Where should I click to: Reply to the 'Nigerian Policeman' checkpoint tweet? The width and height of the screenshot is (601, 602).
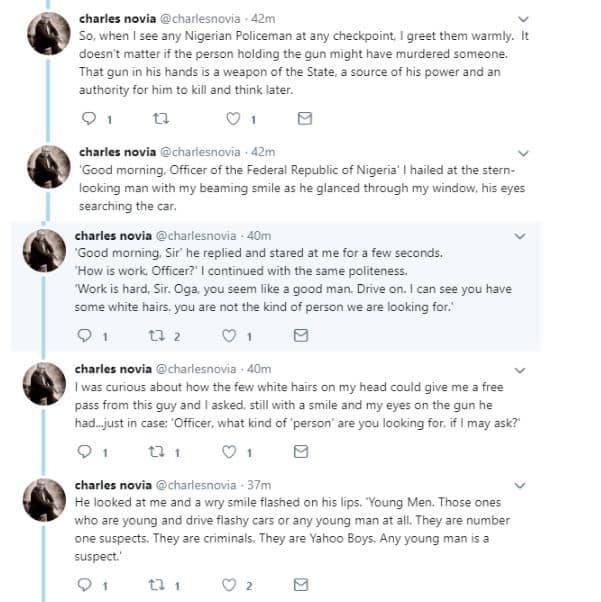click(x=87, y=118)
